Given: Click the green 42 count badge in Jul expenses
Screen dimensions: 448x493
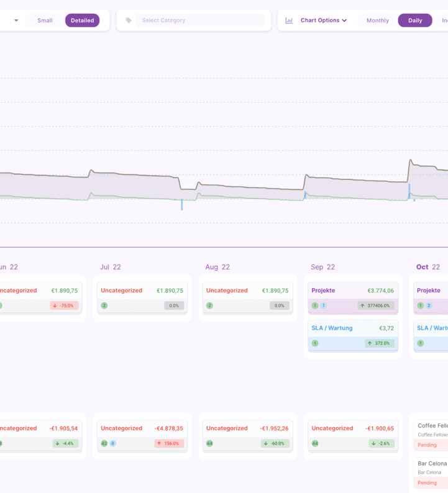Looking at the screenshot, I should [x=104, y=443].
